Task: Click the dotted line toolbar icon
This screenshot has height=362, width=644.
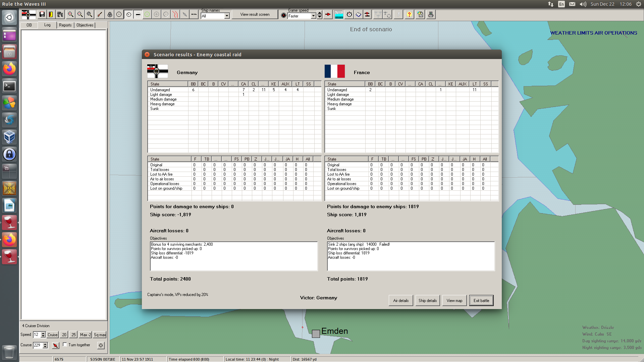Action: pos(194,14)
